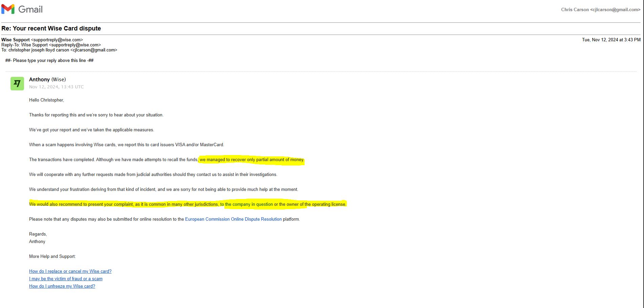Screen dimensions: 644x308
Task: Click 'We've got your report' sentence
Action: point(91,130)
